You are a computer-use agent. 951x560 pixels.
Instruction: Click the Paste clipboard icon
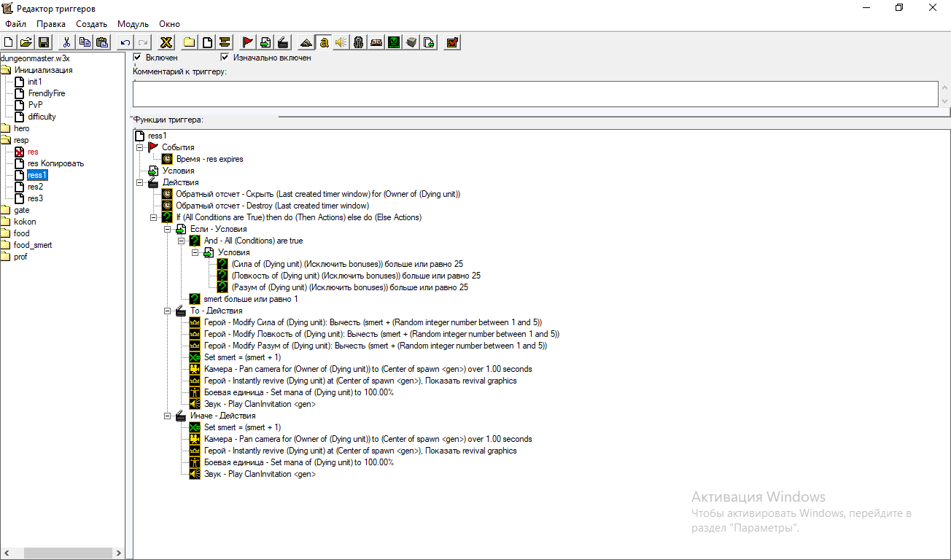tap(102, 42)
